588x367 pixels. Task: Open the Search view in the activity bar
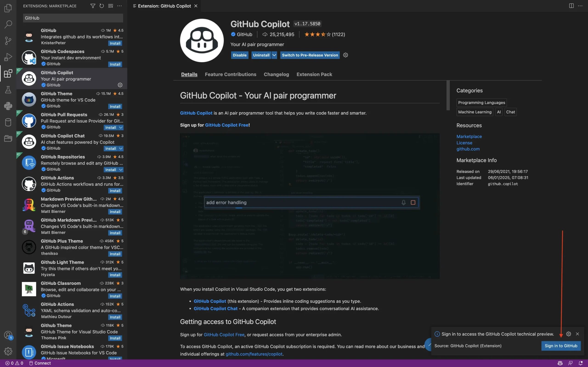[x=8, y=24]
